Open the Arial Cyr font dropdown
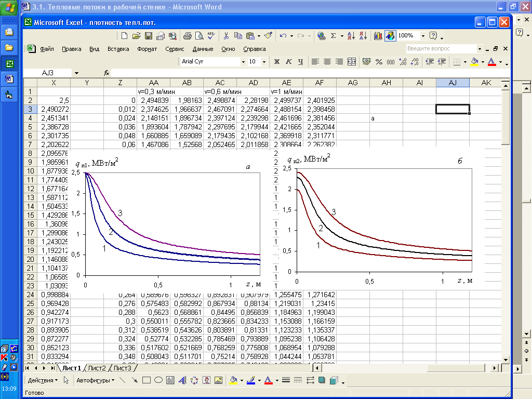The width and height of the screenshot is (532, 399). pos(243,62)
